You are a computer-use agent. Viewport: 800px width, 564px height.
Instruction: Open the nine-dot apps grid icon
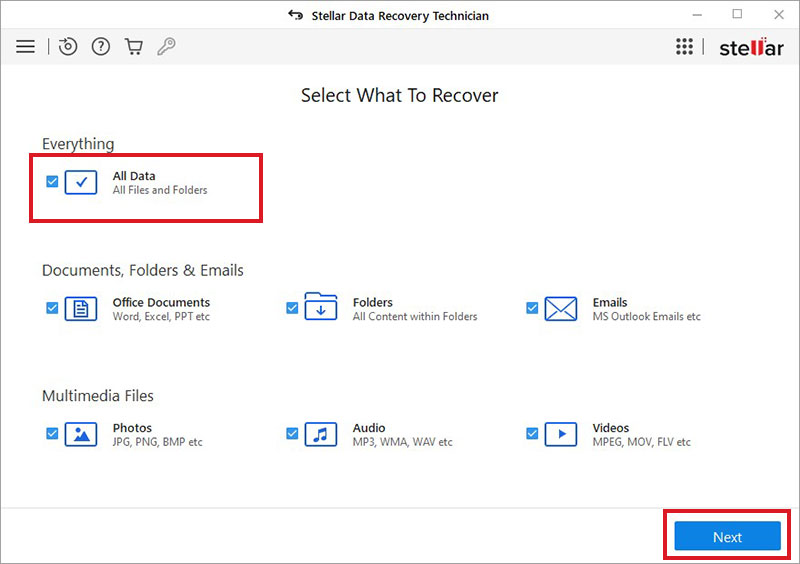click(684, 46)
